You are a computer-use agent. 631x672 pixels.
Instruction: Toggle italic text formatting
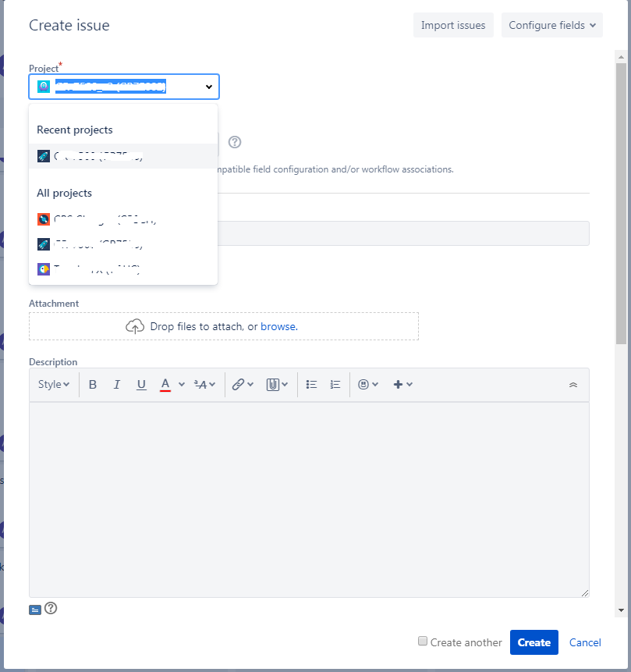click(x=116, y=385)
